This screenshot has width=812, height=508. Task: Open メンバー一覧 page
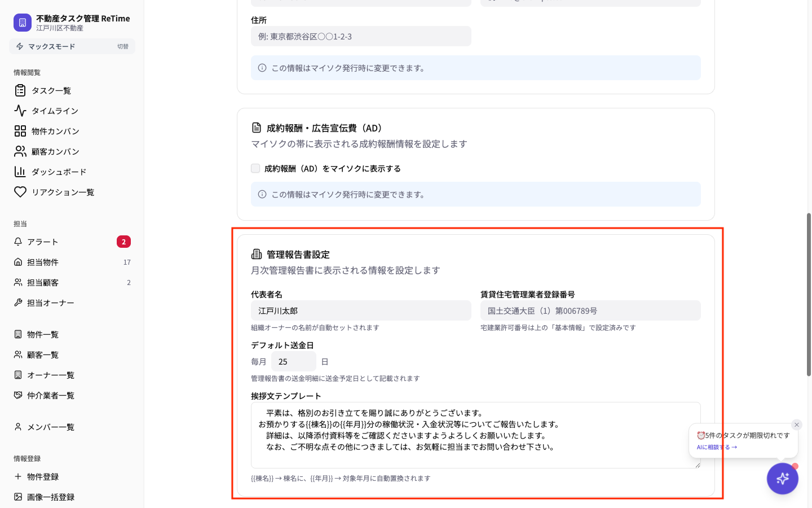pyautogui.click(x=72, y=427)
